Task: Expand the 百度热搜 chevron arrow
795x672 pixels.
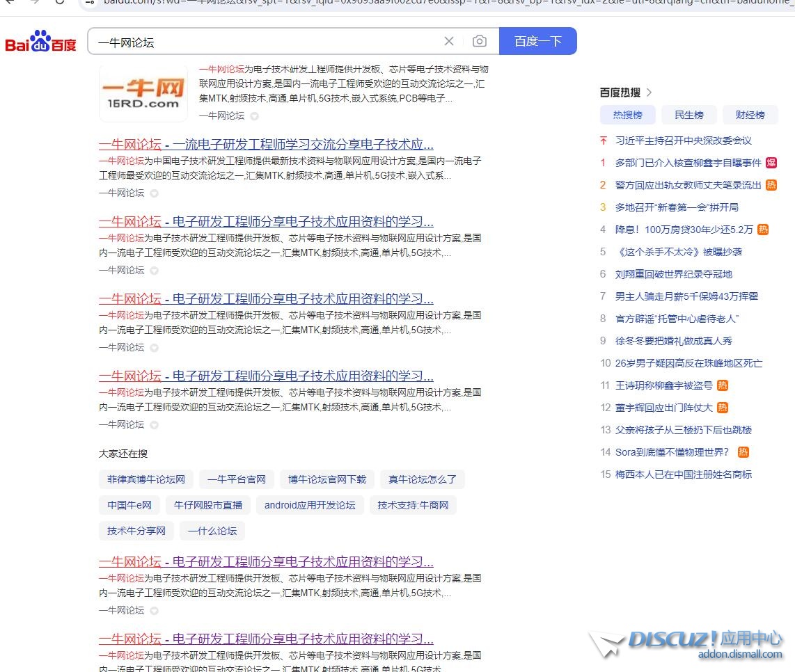Action: 650,93
